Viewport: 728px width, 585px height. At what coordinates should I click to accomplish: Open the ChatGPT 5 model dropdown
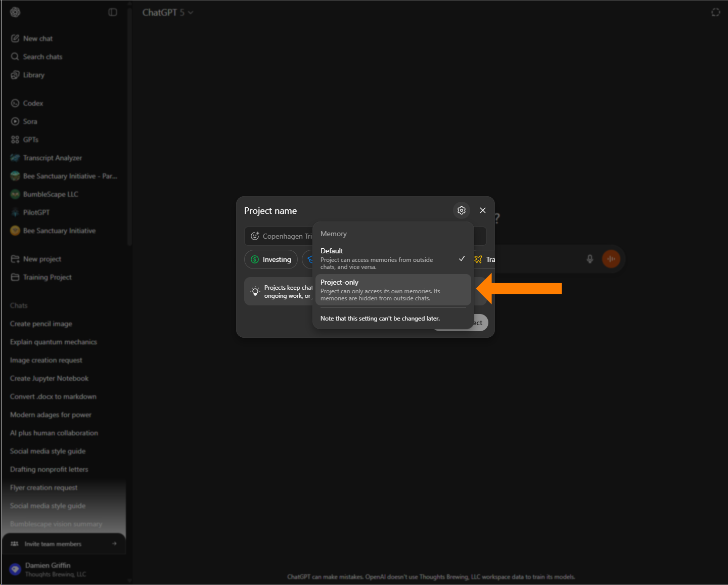coord(168,12)
